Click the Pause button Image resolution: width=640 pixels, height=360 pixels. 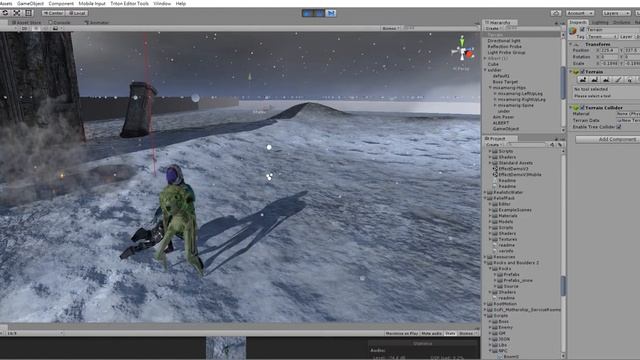click(x=319, y=13)
